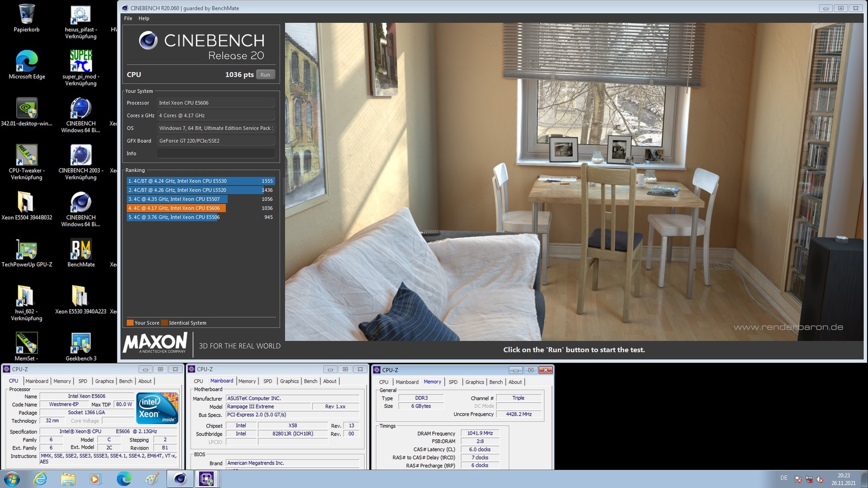Image resolution: width=868 pixels, height=488 pixels.
Task: Select ranking entry Xeon L5520 1436
Action: (201, 190)
